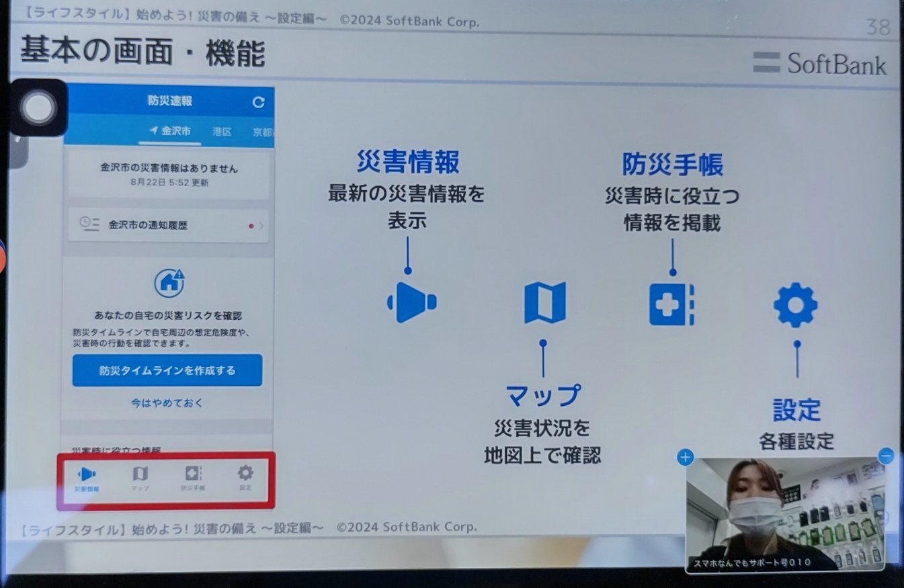Click the 金沢市の災害情報はありません message
The image size is (904, 588).
[x=169, y=167]
